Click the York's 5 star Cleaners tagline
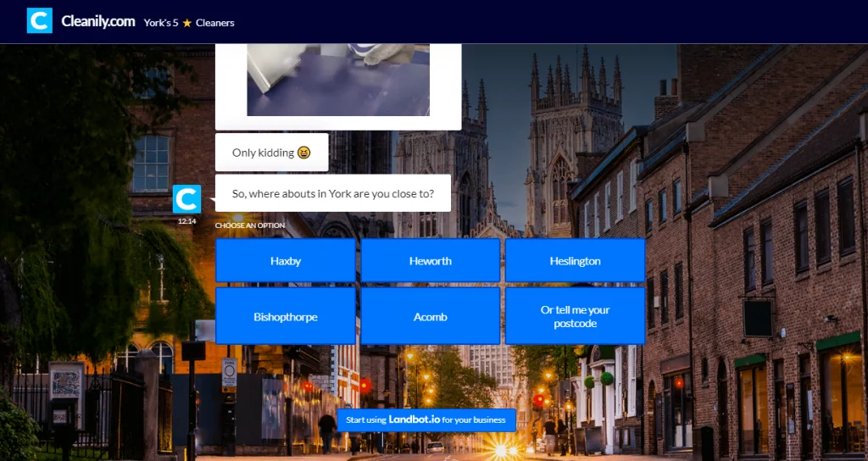Screen dimensions: 868x461 (189, 23)
